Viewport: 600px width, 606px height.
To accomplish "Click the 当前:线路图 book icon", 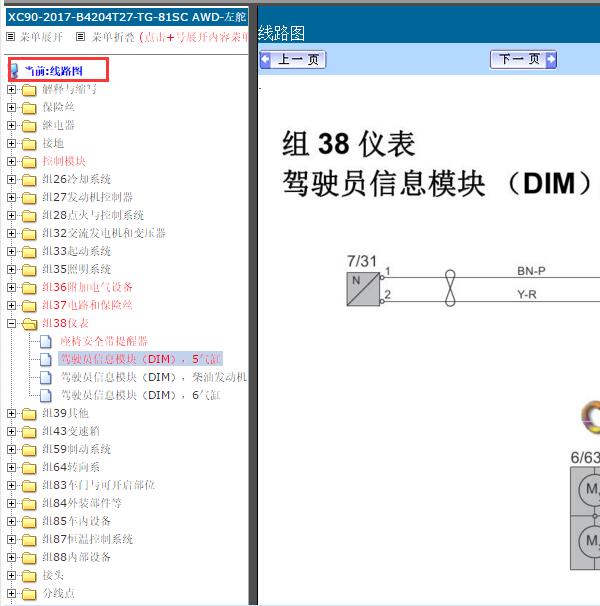I will [15, 71].
